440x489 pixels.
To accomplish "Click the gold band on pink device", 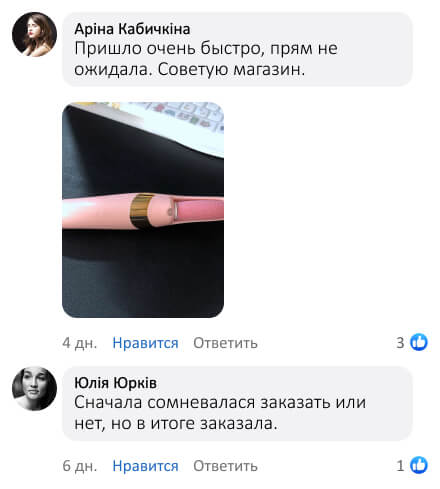I will (142, 211).
